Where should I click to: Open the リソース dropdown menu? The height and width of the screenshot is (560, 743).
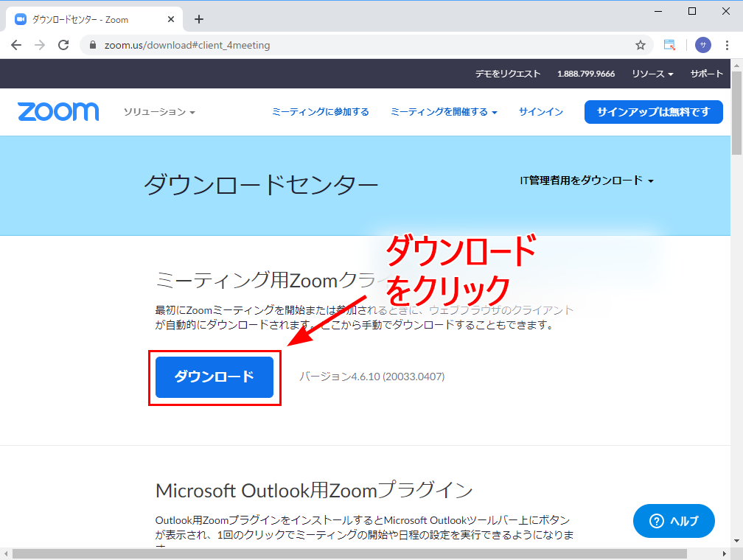[x=652, y=74]
